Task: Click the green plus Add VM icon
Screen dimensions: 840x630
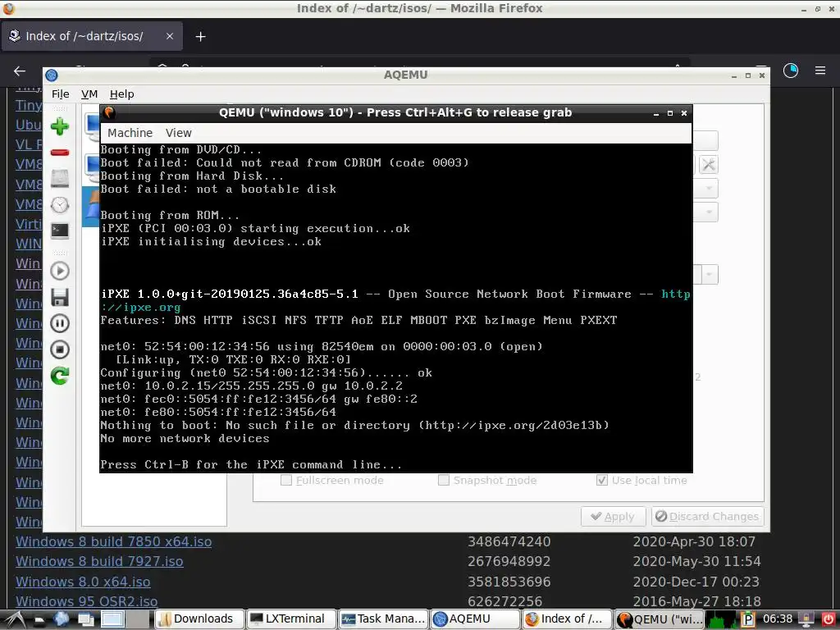Action: [59, 126]
